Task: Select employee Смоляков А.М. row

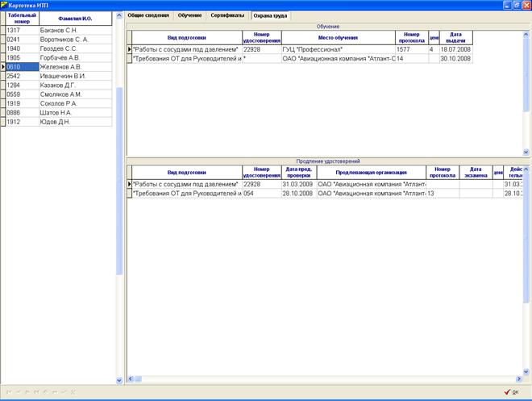Action: (x=59, y=94)
